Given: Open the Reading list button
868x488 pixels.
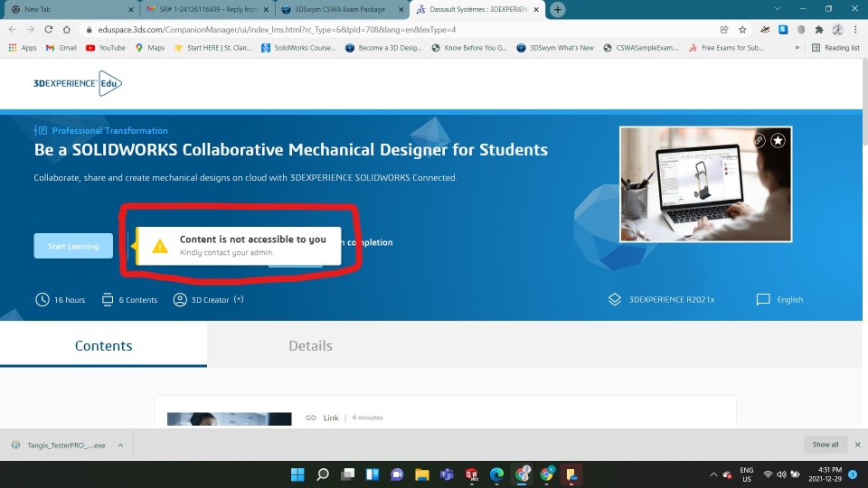Looking at the screenshot, I should coord(835,48).
